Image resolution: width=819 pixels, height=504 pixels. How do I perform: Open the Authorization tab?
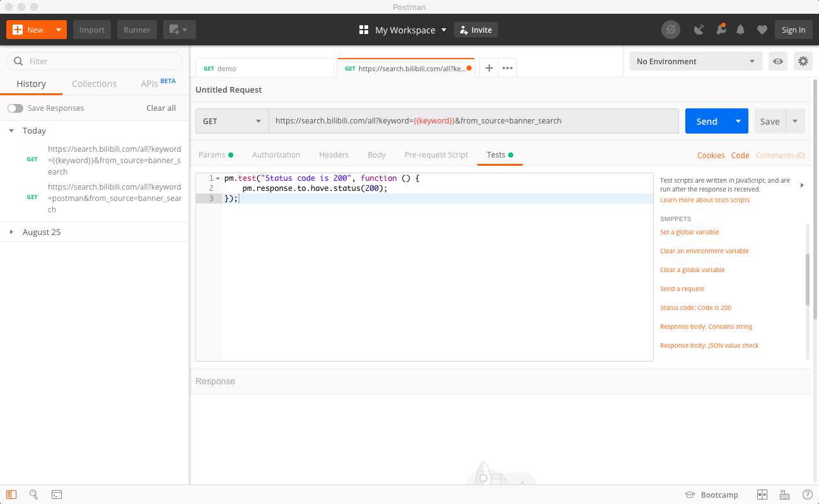click(276, 154)
